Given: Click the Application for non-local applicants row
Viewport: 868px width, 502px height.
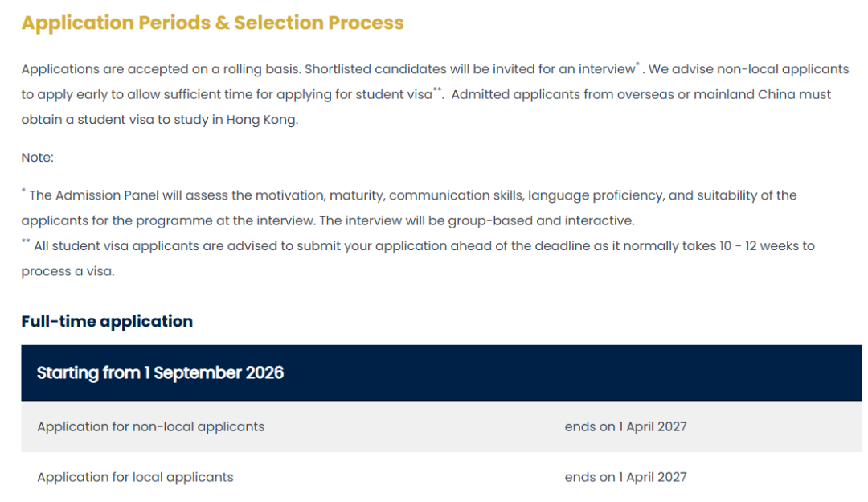Looking at the screenshot, I should coord(441,426).
